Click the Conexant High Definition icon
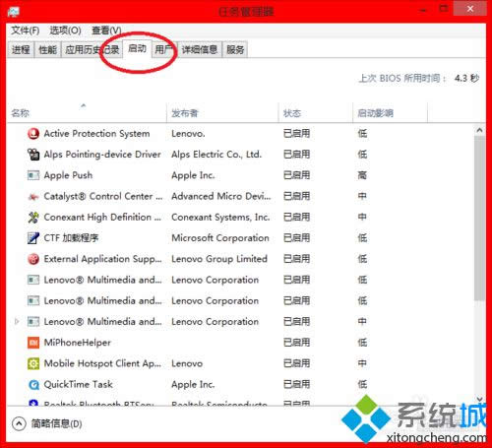This screenshot has height=448, width=492. pos(33,218)
